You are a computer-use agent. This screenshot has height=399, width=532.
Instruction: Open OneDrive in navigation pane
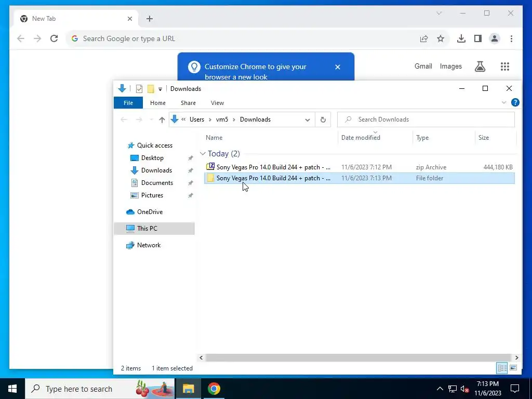coord(150,212)
